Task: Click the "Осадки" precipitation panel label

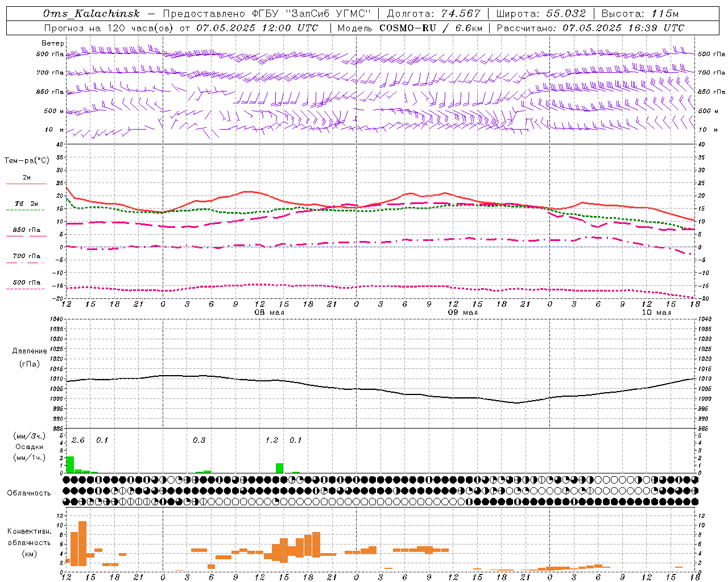Action: pos(30,447)
